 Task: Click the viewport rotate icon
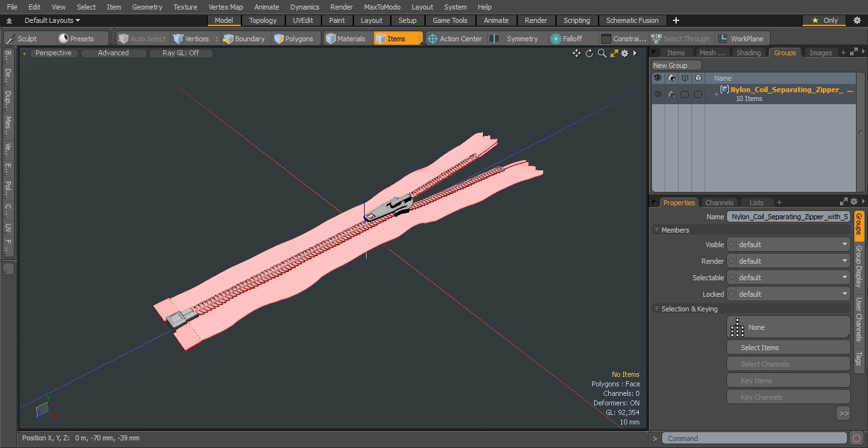point(589,53)
